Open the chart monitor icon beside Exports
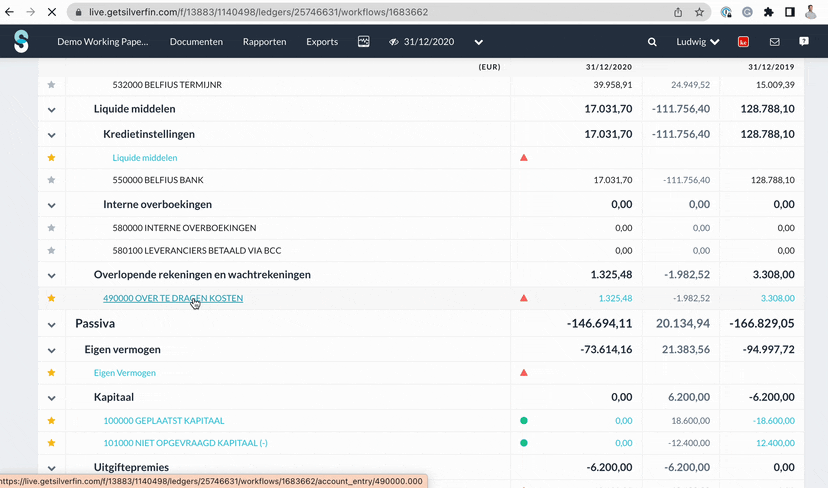Image resolution: width=828 pixels, height=488 pixels. (x=363, y=41)
